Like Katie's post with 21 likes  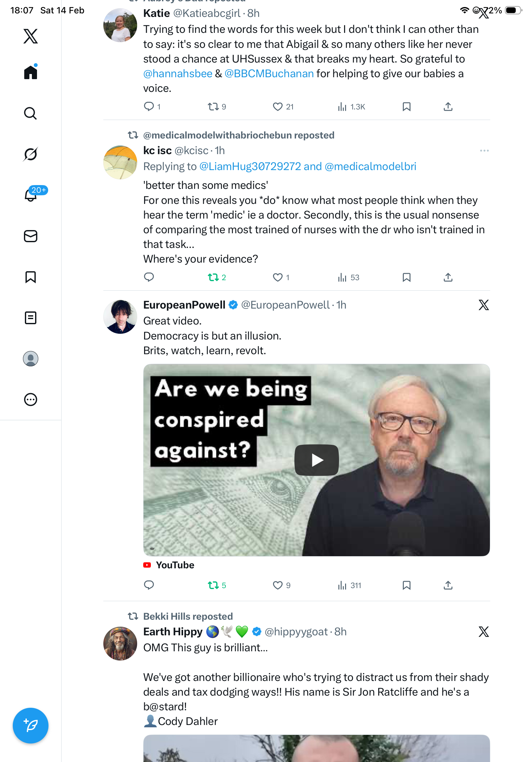[x=277, y=107]
